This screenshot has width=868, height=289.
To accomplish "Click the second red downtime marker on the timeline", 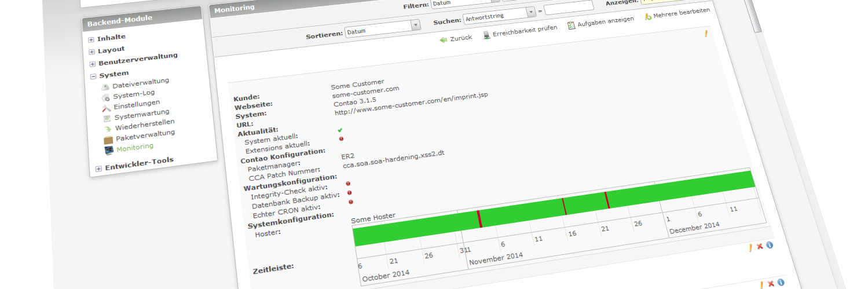I will point(563,206).
